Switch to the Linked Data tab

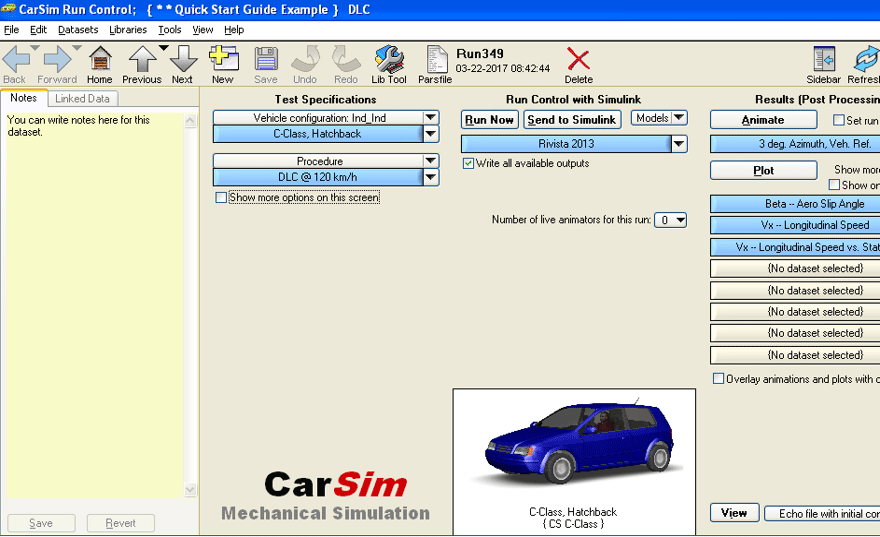point(82,99)
